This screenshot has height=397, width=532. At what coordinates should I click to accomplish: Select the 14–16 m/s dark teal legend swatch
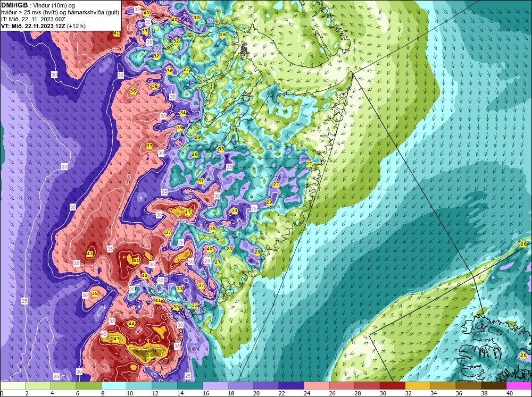(190, 385)
